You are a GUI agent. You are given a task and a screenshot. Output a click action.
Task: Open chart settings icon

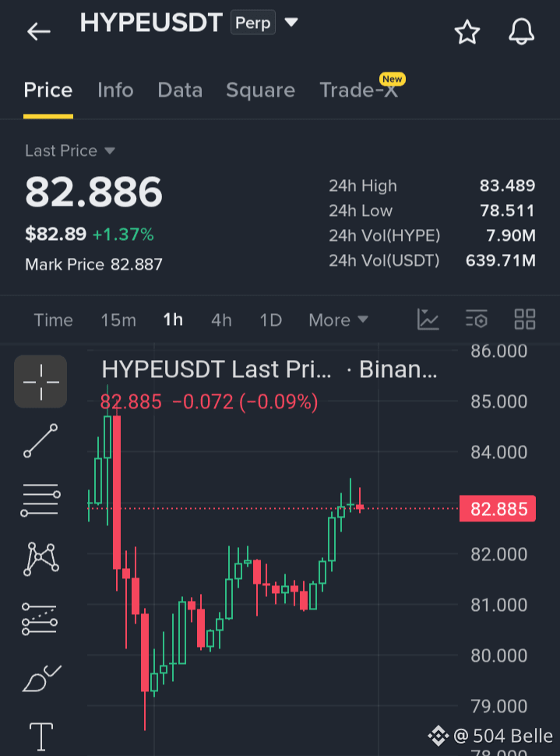click(x=477, y=320)
